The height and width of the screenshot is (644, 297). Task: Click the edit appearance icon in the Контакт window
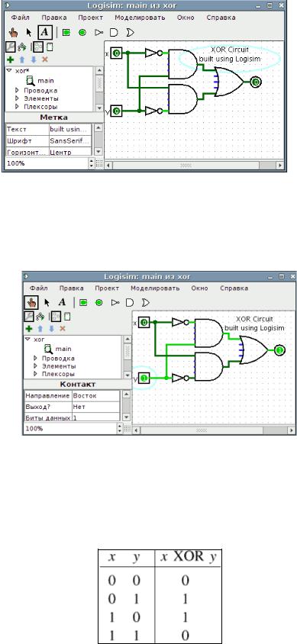click(x=68, y=316)
